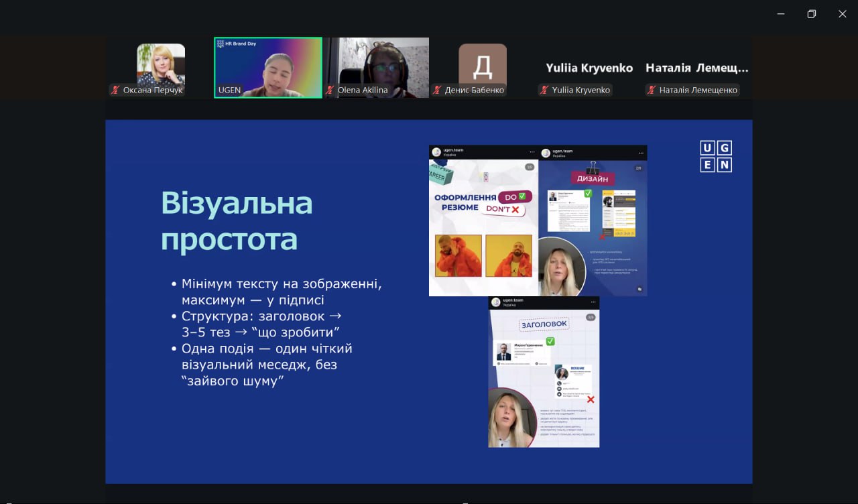Open three-dot menu on Оформлення резюме post
This screenshot has width=858, height=504.
click(532, 152)
